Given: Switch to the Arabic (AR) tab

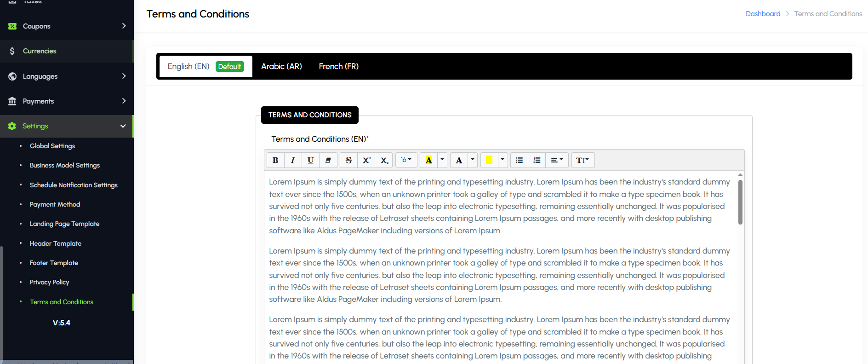Looking at the screenshot, I should pos(281,66).
